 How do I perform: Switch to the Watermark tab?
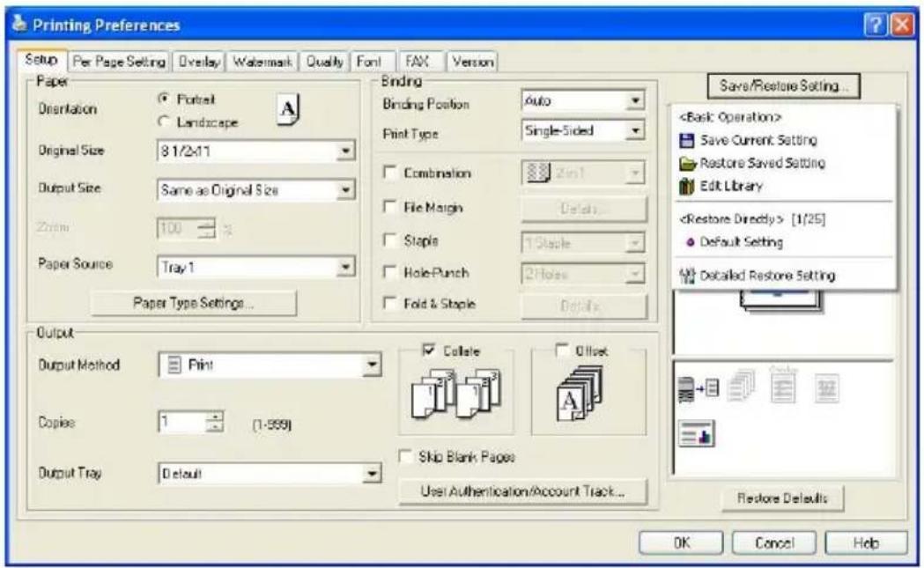pos(262,62)
